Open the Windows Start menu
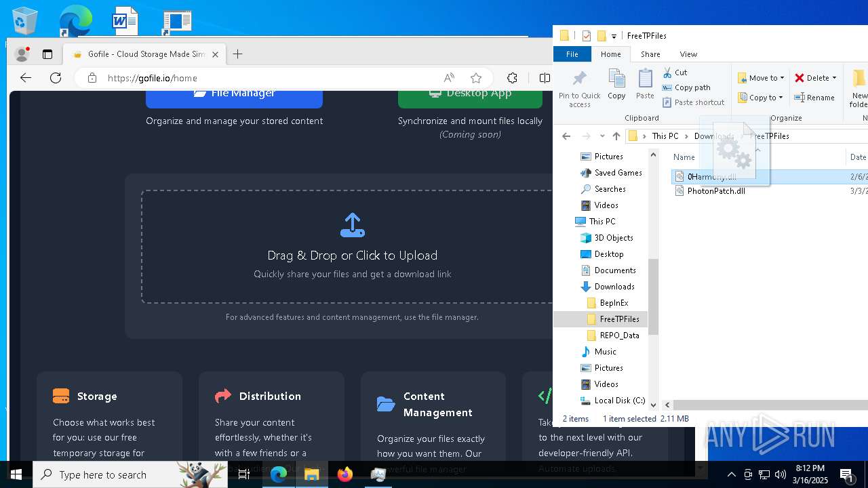The width and height of the screenshot is (868, 488). [16, 474]
